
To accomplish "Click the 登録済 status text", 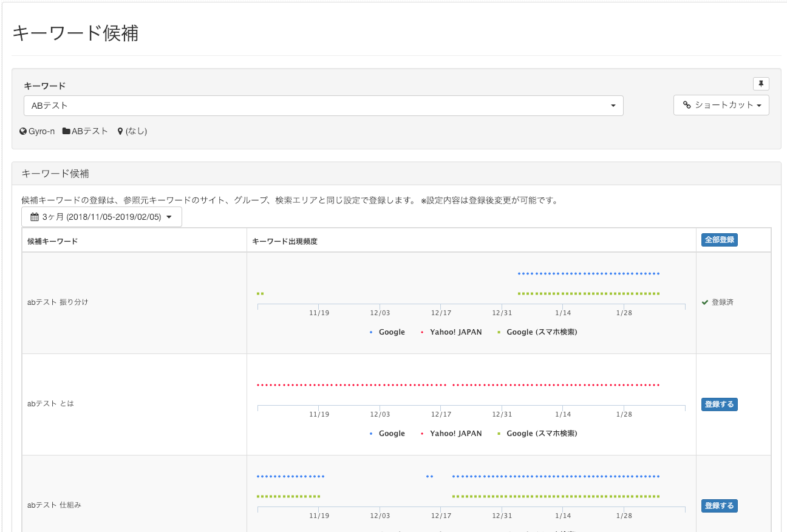I will coord(723,302).
